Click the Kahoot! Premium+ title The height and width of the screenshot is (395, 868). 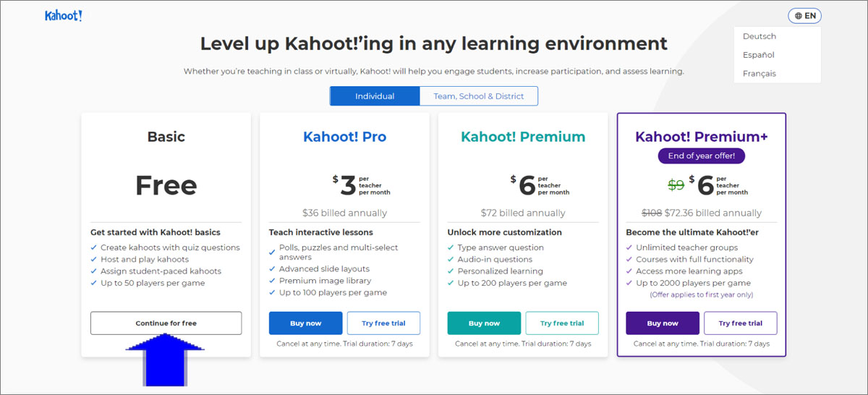[x=702, y=137]
